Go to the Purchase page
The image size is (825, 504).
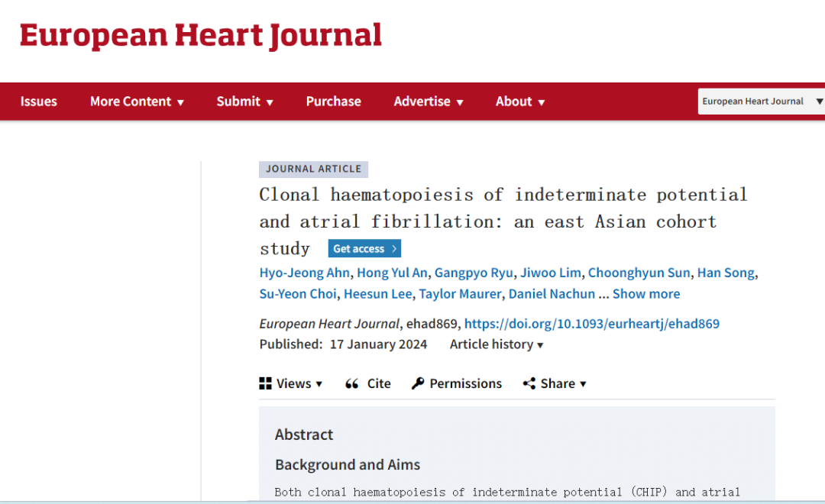coord(334,101)
